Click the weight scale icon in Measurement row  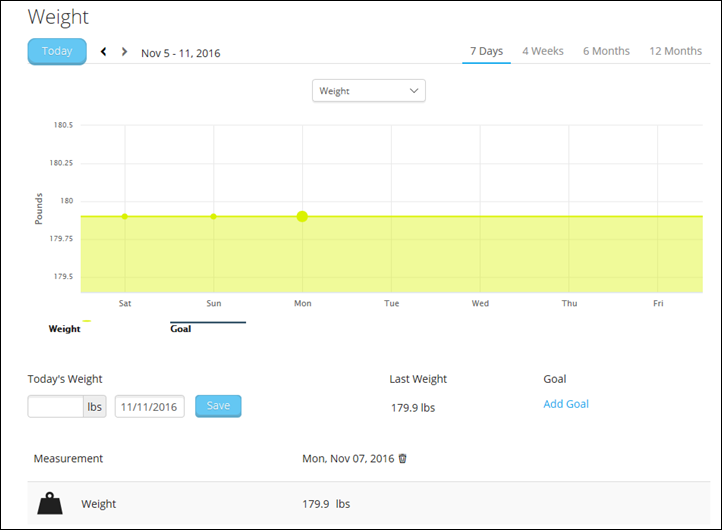coord(50,504)
